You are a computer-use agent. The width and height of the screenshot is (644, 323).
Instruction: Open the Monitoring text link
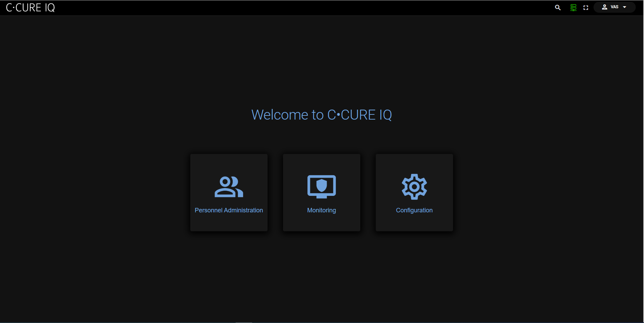[321, 210]
